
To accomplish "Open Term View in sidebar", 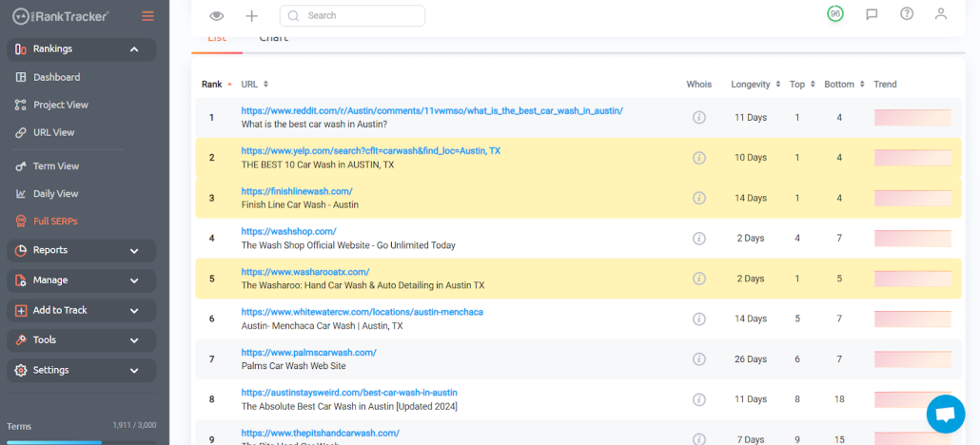I will tap(56, 166).
